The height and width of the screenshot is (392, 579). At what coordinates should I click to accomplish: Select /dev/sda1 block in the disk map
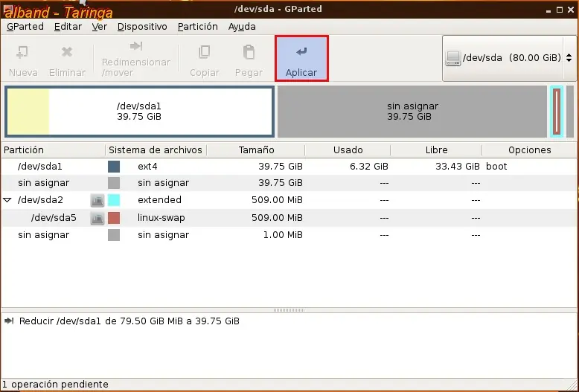pos(139,112)
